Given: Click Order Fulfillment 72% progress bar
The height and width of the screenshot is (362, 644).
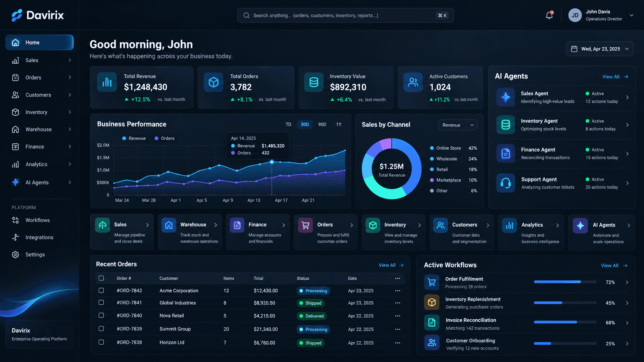Looking at the screenshot, I should pyautogui.click(x=565, y=282).
